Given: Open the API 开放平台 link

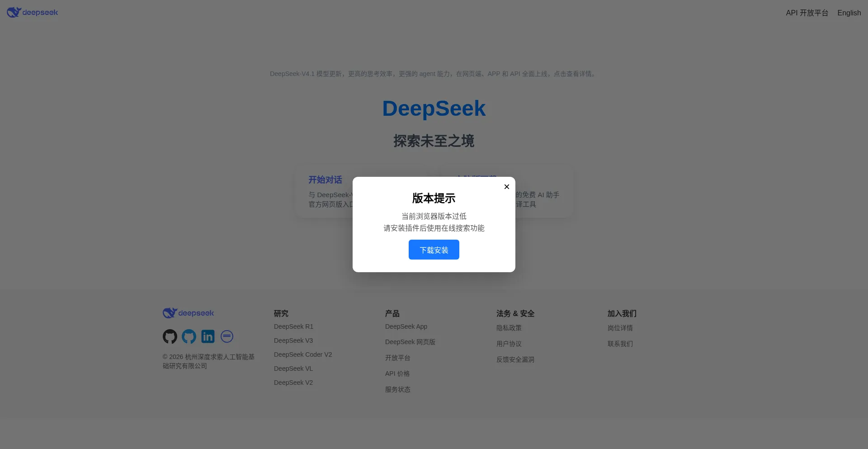Looking at the screenshot, I should 807,13.
